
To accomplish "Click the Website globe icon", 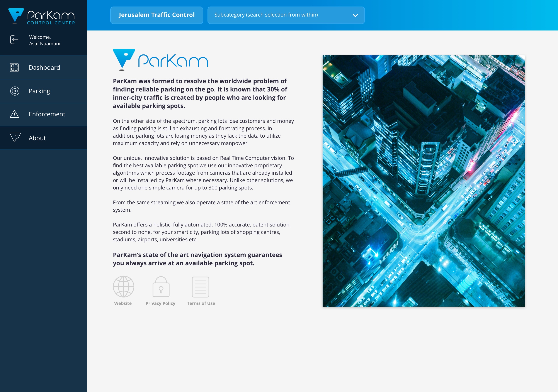I will (x=123, y=287).
